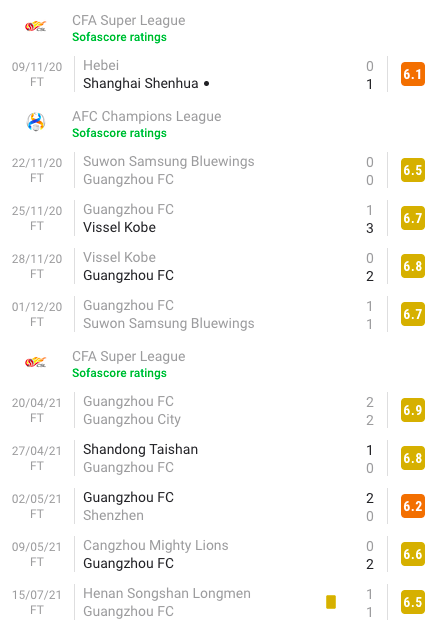Click Sofascore ratings under top CFA Super League
The height and width of the screenshot is (635, 439).
(119, 37)
